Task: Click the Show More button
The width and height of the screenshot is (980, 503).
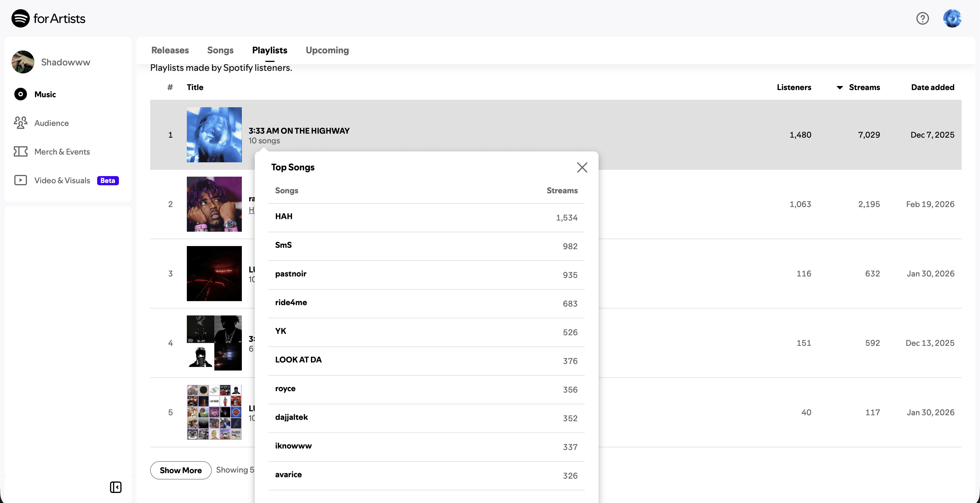Action: (x=181, y=470)
